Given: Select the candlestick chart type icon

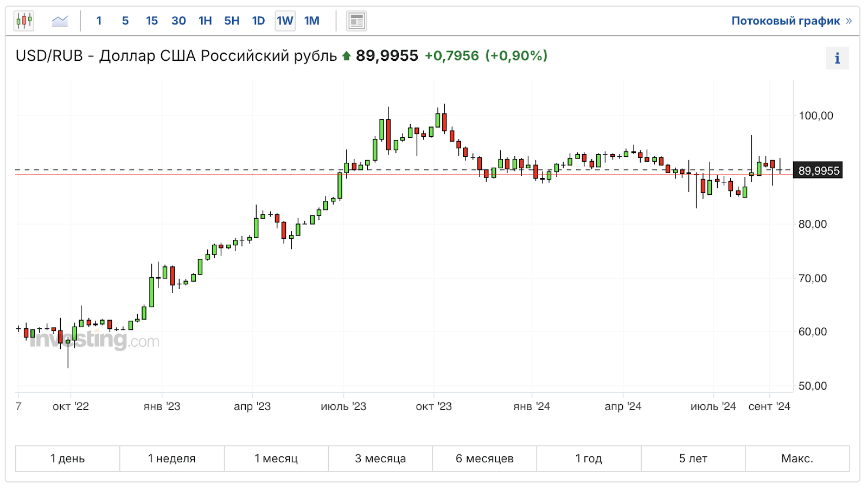Looking at the screenshot, I should (24, 21).
